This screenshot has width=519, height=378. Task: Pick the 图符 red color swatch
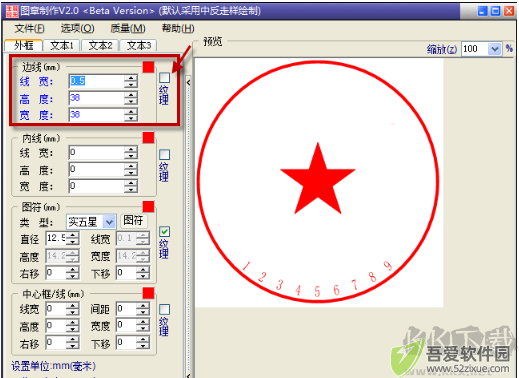click(x=148, y=206)
